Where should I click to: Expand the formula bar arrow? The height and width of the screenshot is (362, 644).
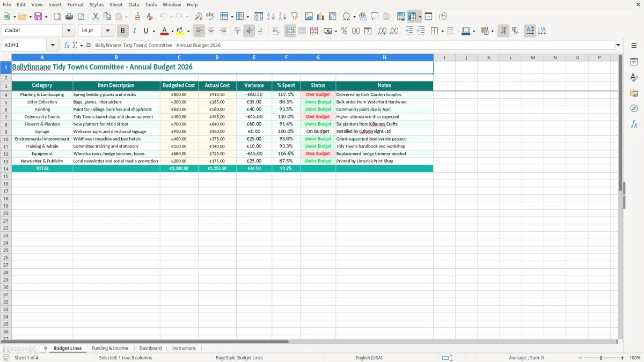619,46
